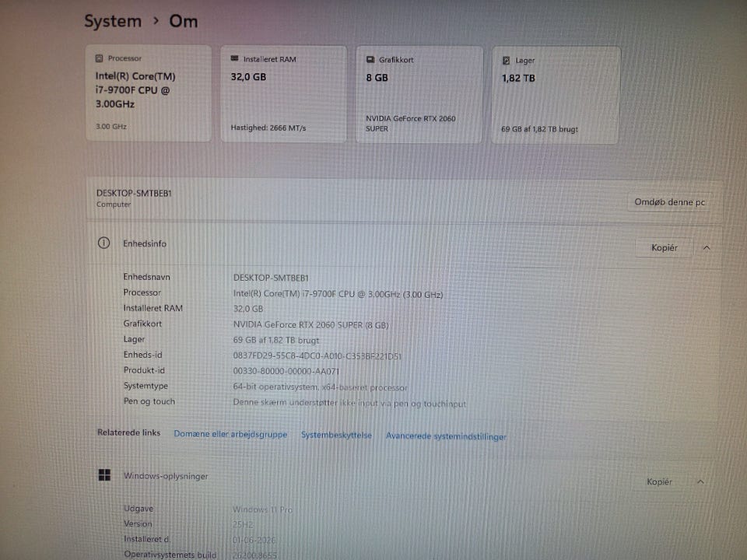
Task: Open the System breadcrumb
Action: click(x=113, y=21)
